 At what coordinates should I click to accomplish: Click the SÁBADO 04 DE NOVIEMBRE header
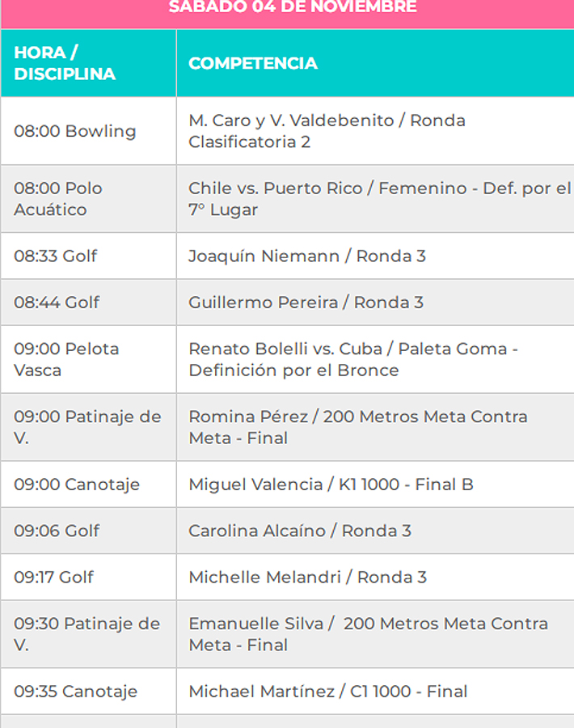click(293, 7)
